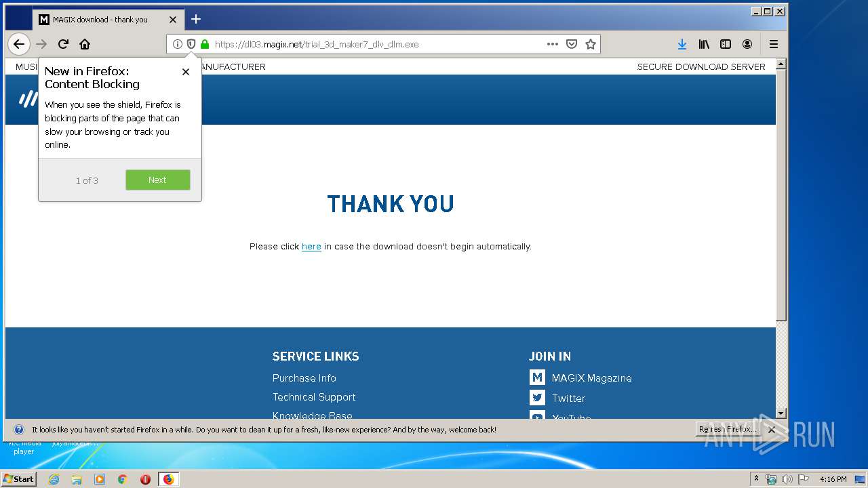
Task: Click the forward navigation arrow
Action: [x=41, y=44]
